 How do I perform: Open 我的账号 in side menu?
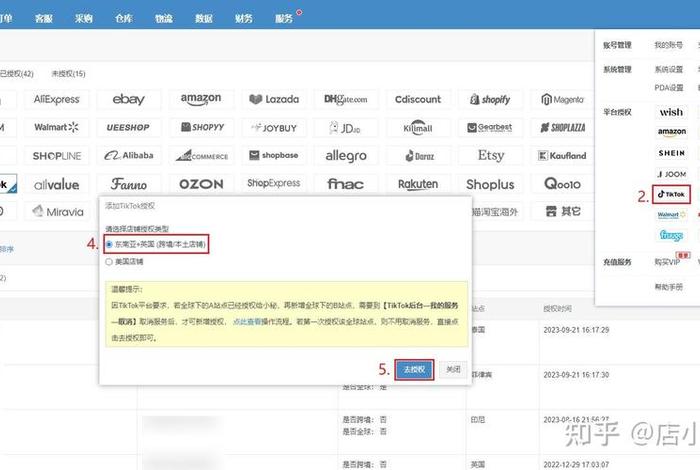pyautogui.click(x=668, y=45)
